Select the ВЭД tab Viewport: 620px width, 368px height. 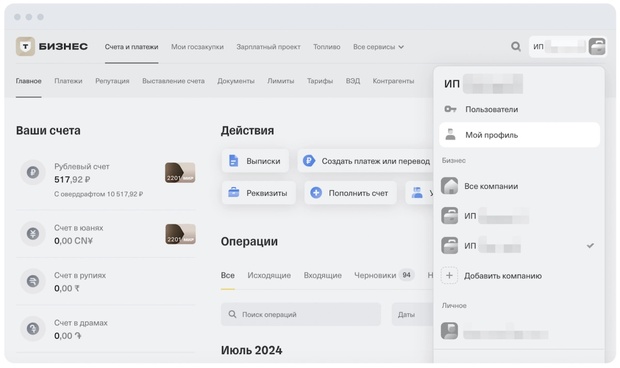353,81
